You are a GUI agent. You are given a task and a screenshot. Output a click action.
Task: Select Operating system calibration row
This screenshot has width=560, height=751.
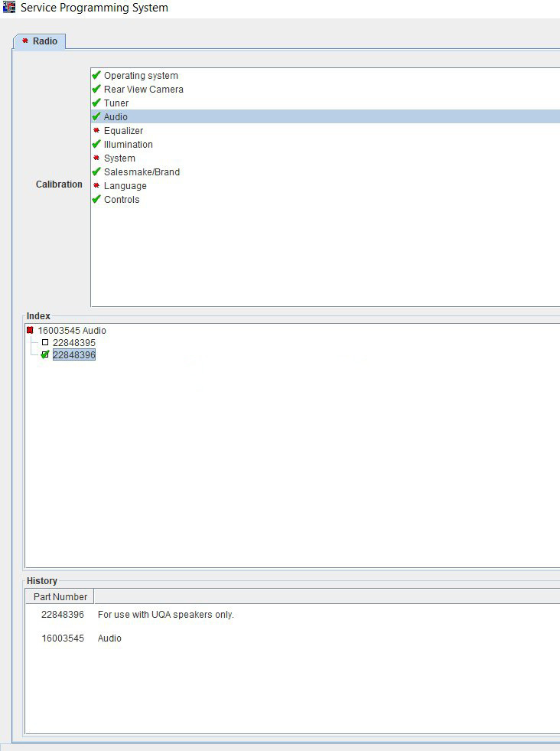pyautogui.click(x=325, y=76)
